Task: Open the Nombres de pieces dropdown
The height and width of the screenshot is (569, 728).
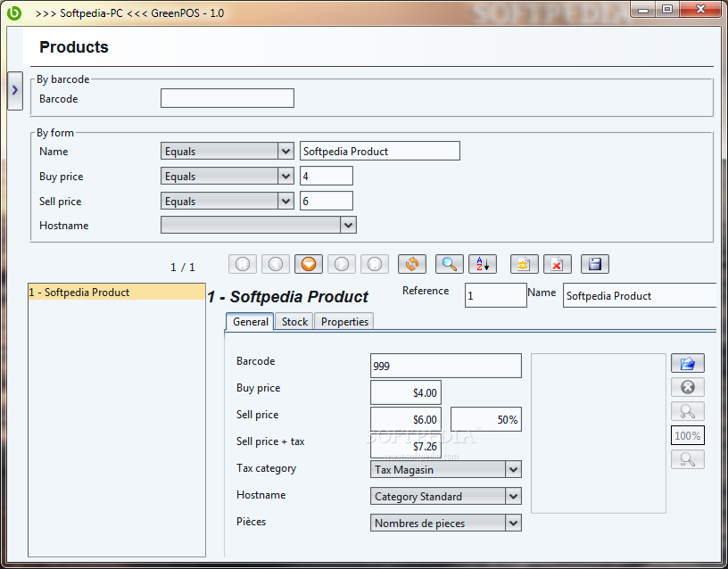Action: [x=446, y=523]
